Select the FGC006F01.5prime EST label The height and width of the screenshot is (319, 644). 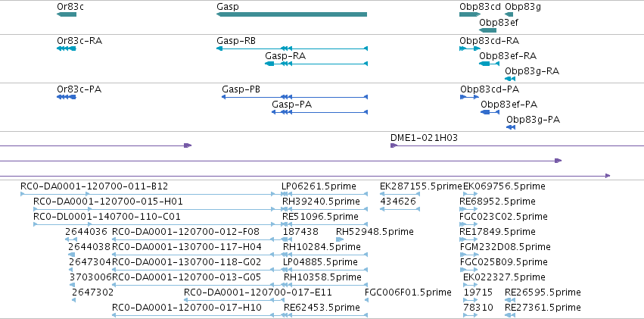(408, 292)
